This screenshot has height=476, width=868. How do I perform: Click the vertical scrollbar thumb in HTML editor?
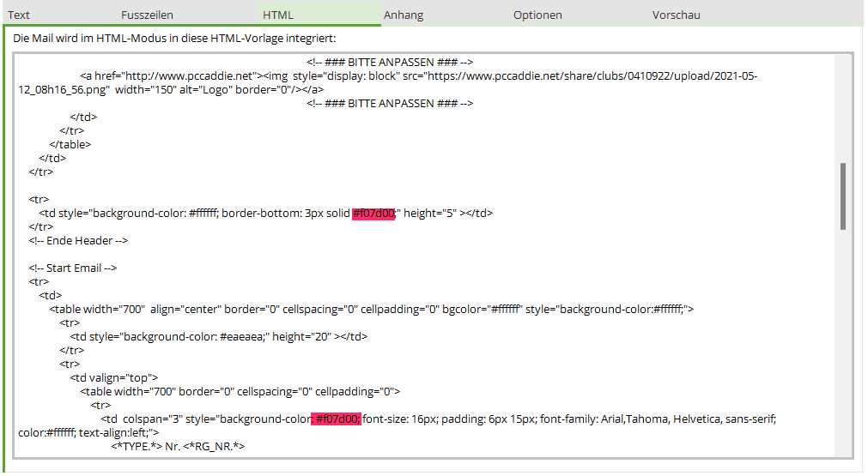(x=843, y=196)
